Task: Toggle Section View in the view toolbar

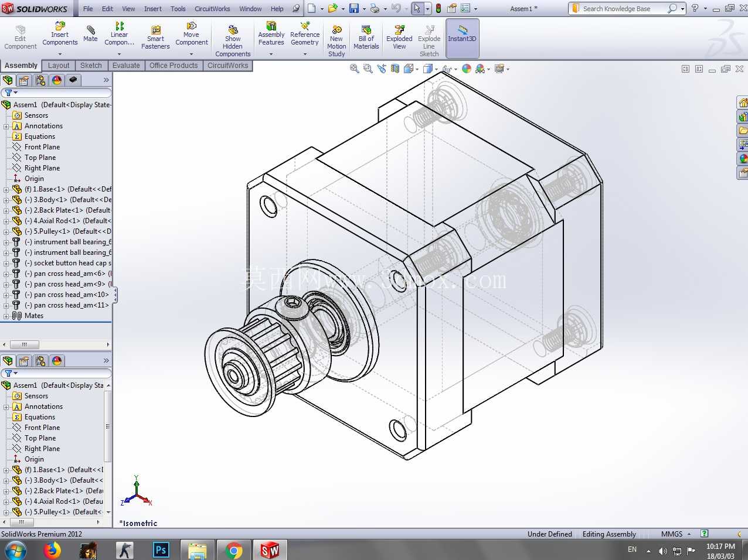Action: tap(395, 69)
